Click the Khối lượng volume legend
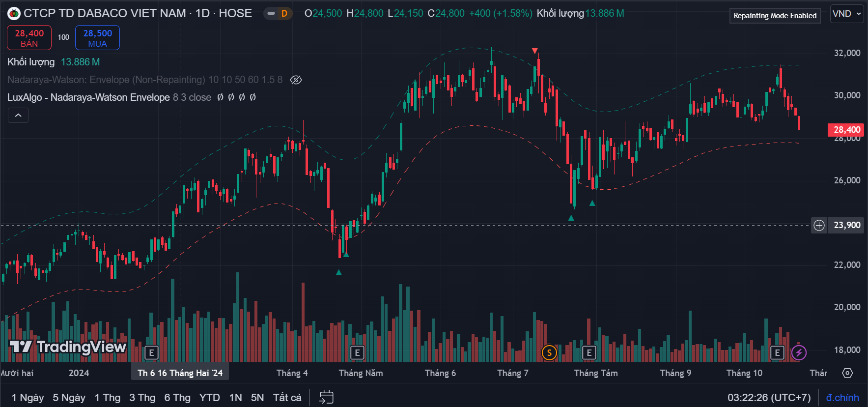Image resolution: width=868 pixels, height=407 pixels. tap(31, 62)
